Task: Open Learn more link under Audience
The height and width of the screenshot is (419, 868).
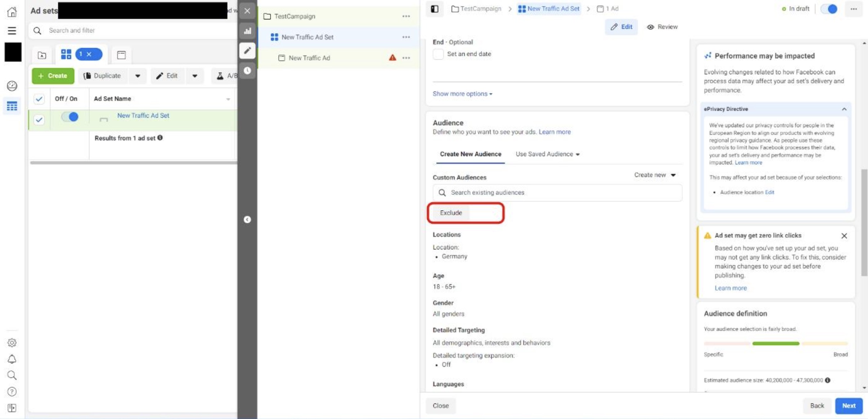Action: (554, 132)
